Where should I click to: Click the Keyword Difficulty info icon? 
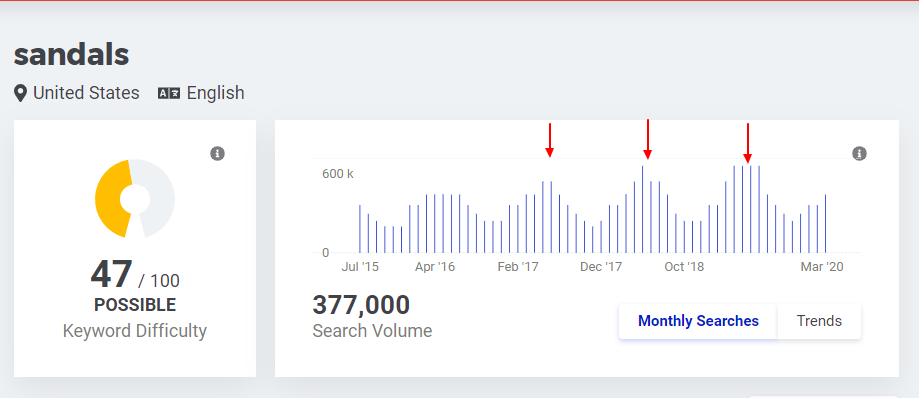point(217,154)
